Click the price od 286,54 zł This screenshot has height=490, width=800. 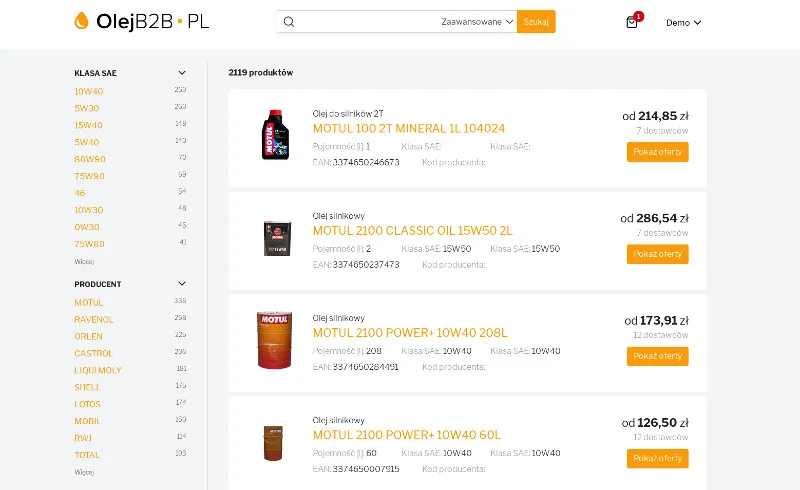pyautogui.click(x=654, y=218)
